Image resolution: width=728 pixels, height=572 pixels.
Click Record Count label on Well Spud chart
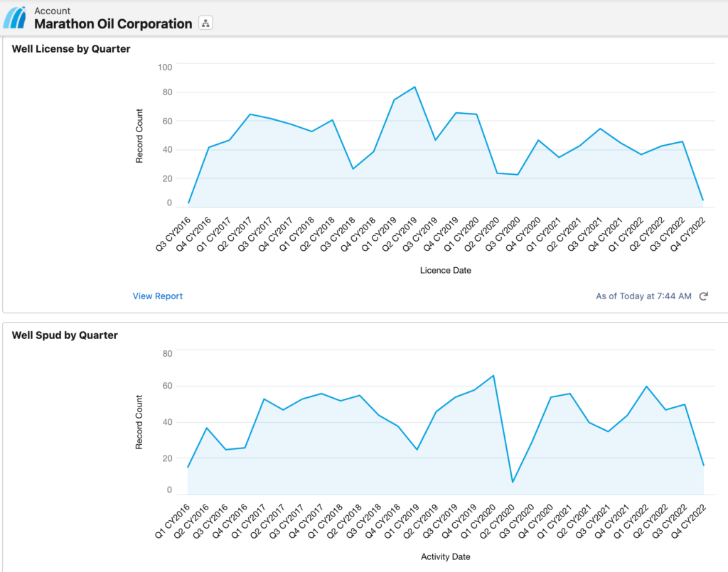coord(139,422)
